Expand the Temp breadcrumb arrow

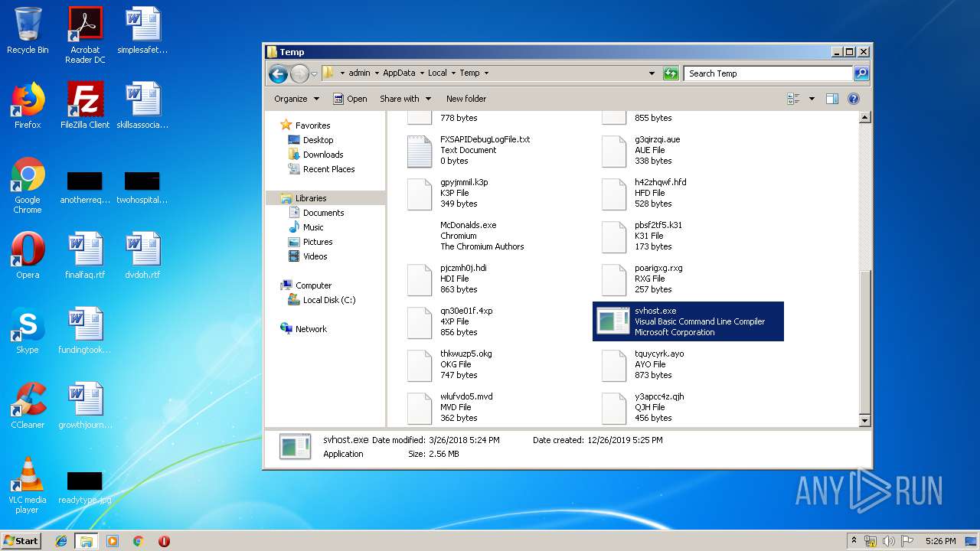(485, 73)
